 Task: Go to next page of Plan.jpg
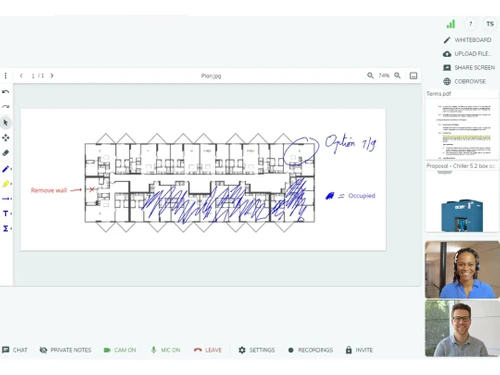pos(52,76)
